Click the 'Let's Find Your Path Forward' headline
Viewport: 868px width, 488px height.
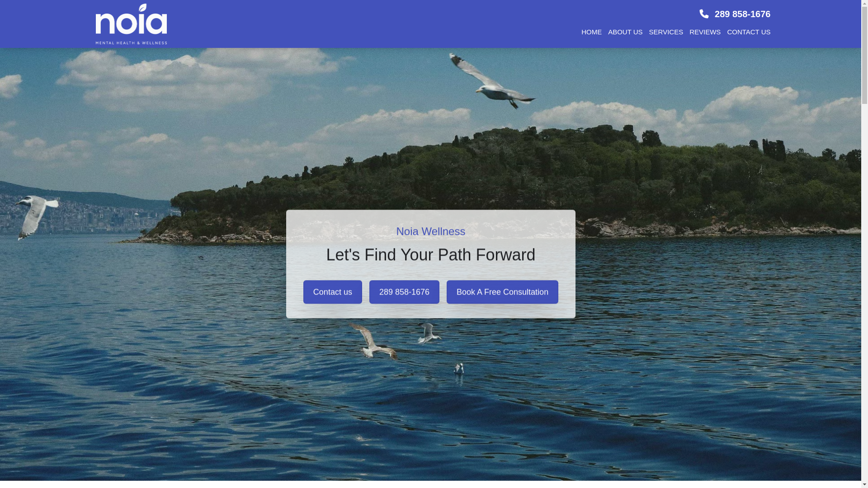tap(431, 255)
